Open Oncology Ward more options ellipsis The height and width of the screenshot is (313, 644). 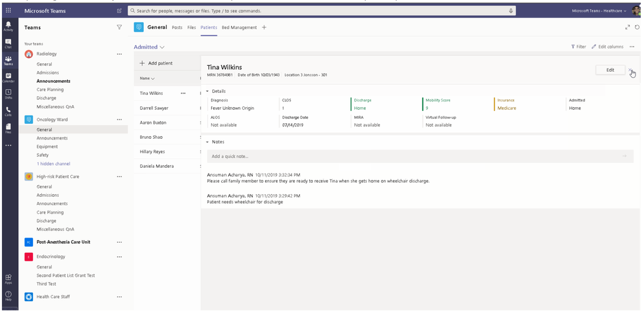pos(119,119)
